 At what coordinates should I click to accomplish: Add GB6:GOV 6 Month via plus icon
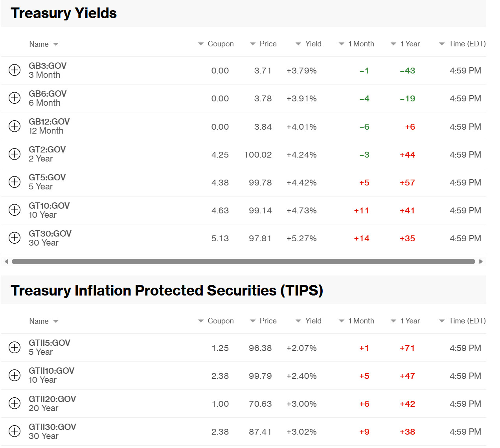[15, 98]
